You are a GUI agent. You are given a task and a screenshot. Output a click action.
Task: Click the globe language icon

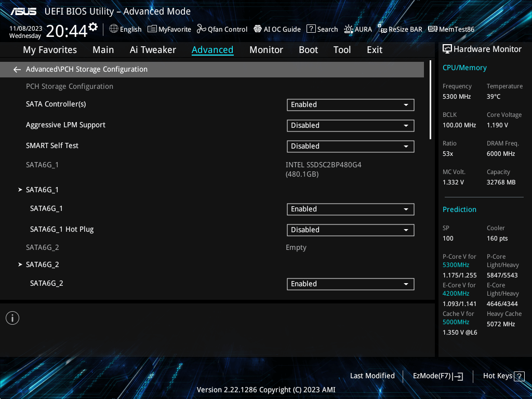pyautogui.click(x=114, y=29)
